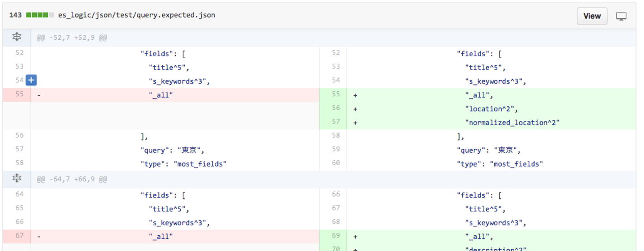
Task: Click green added line number 55
Action: click(335, 94)
